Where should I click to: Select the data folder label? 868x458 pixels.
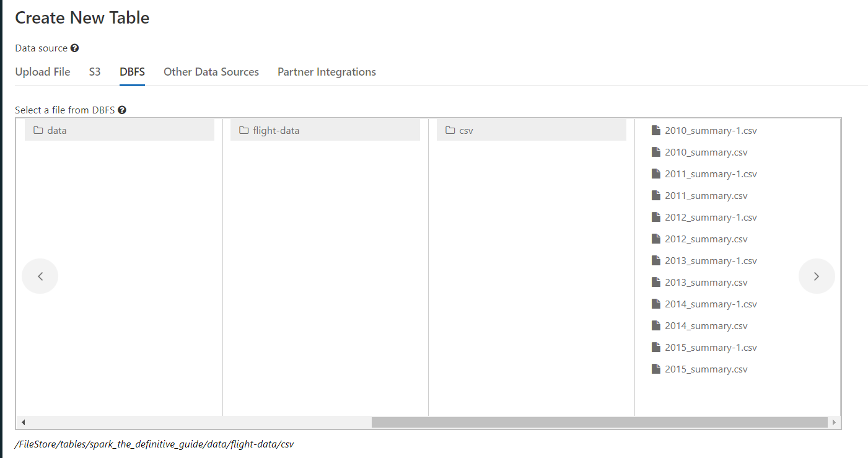point(57,131)
